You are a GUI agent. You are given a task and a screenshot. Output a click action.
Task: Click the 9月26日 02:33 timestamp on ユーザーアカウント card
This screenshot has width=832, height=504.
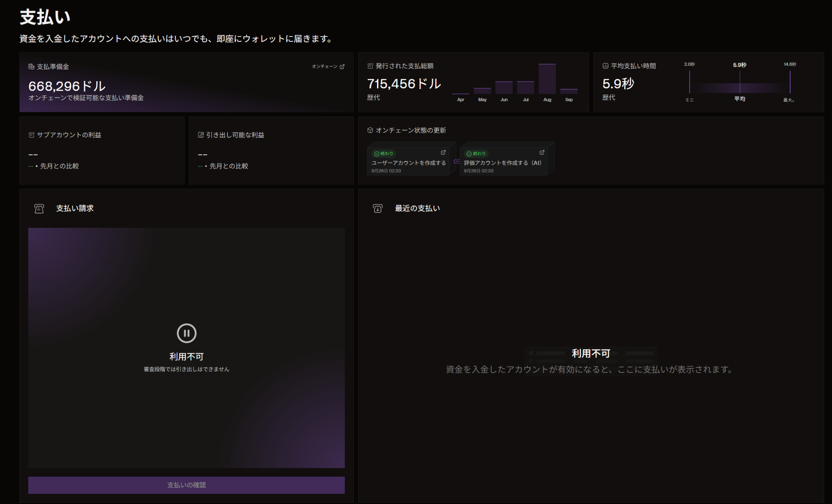[386, 171]
